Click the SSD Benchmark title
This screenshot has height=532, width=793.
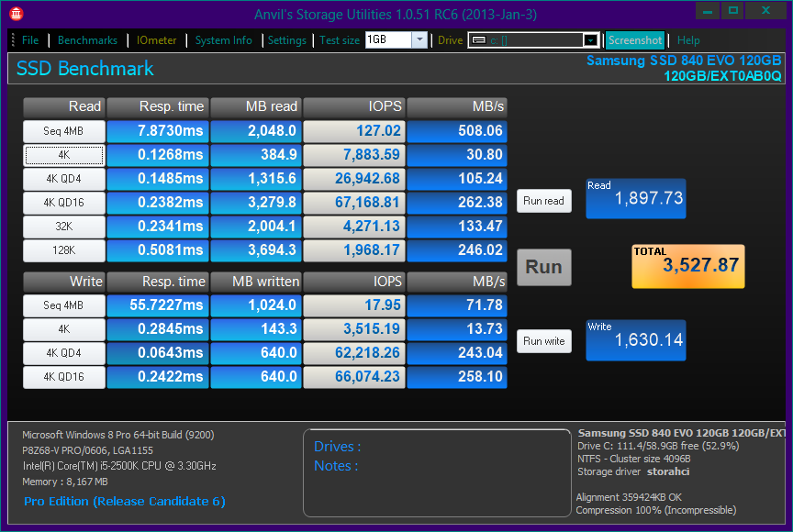point(84,69)
